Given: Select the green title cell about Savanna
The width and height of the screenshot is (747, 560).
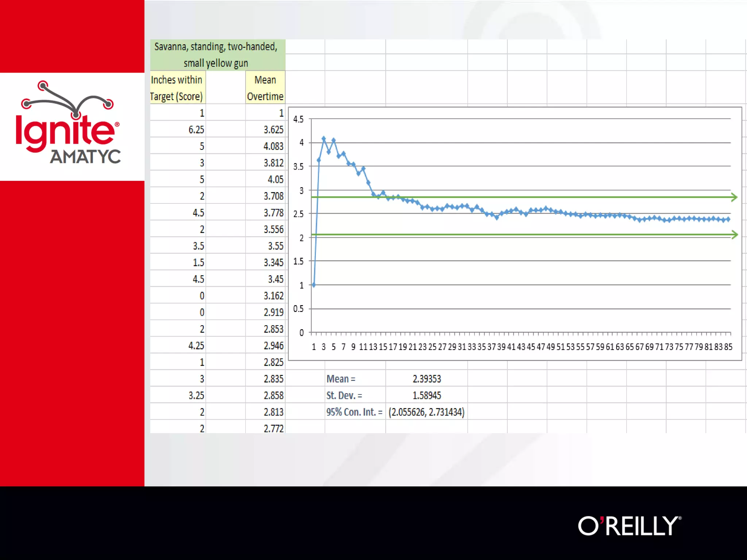Looking at the screenshot, I should pos(217,55).
